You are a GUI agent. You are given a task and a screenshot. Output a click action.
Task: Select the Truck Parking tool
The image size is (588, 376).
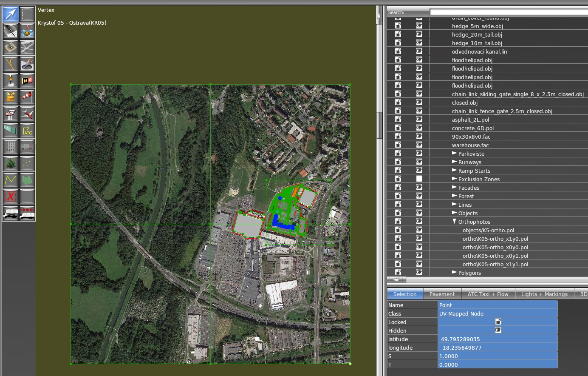point(10,213)
